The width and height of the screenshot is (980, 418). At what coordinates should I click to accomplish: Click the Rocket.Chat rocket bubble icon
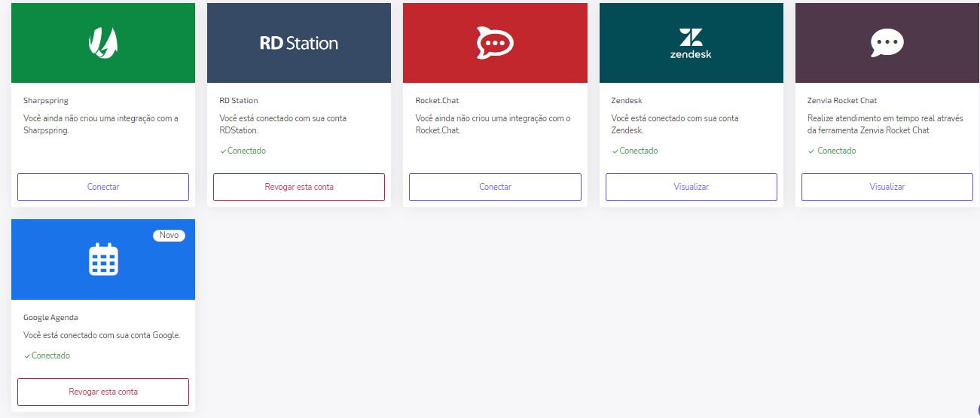(x=495, y=43)
